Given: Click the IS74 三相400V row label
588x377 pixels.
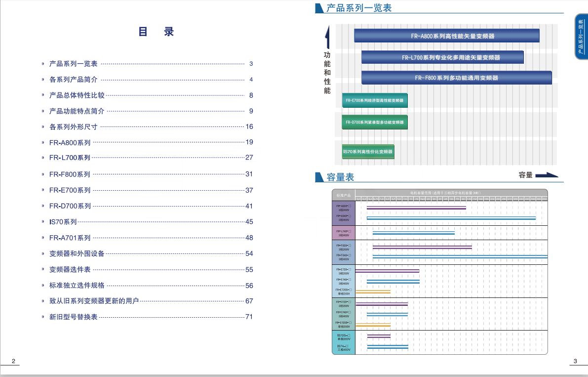Looking at the screenshot, I should pos(344,348).
